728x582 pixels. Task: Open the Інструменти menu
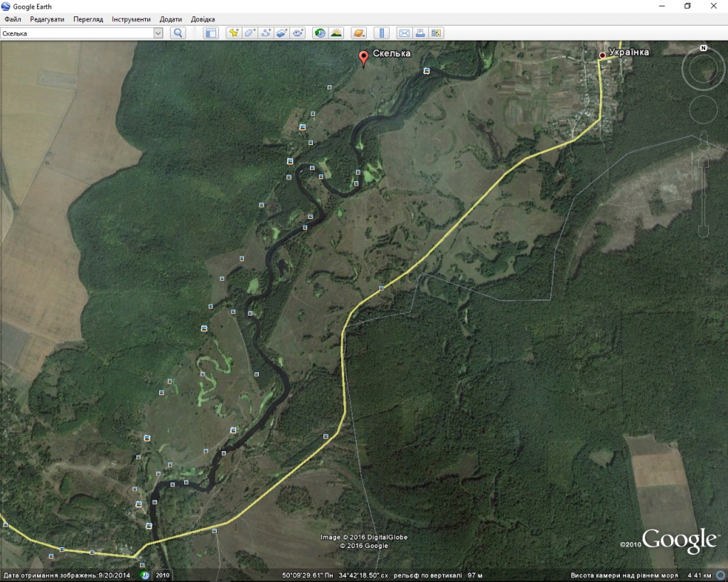[131, 19]
